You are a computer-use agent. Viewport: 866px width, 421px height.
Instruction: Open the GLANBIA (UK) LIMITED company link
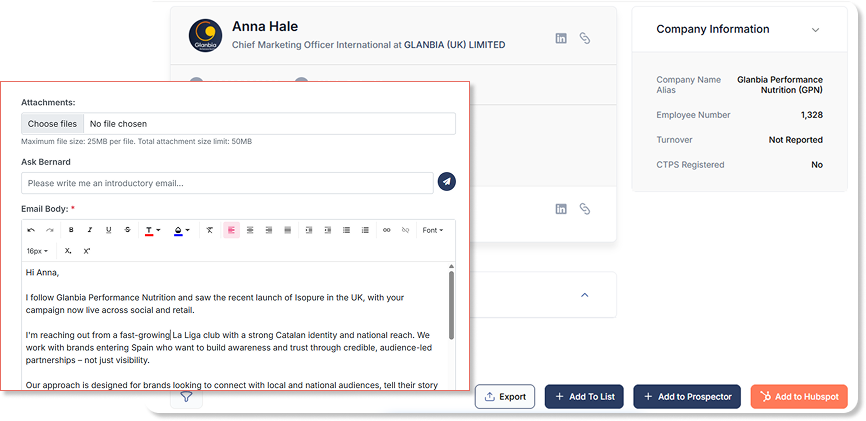(455, 45)
